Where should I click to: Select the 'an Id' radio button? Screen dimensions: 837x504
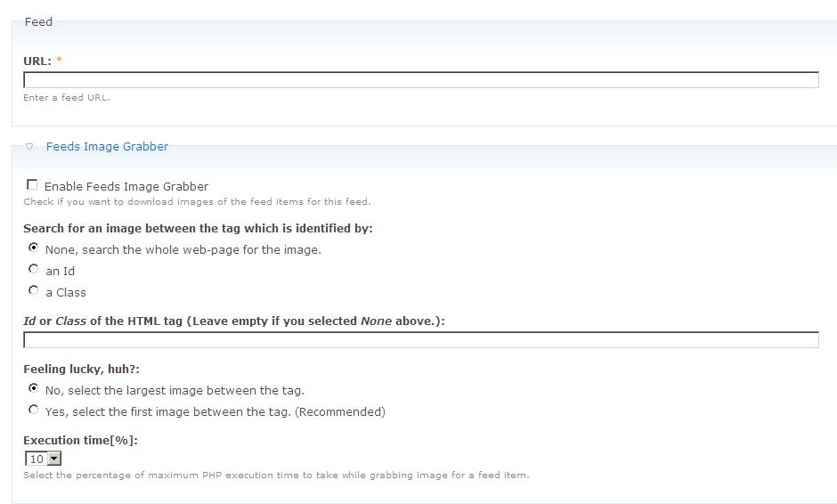pos(34,270)
